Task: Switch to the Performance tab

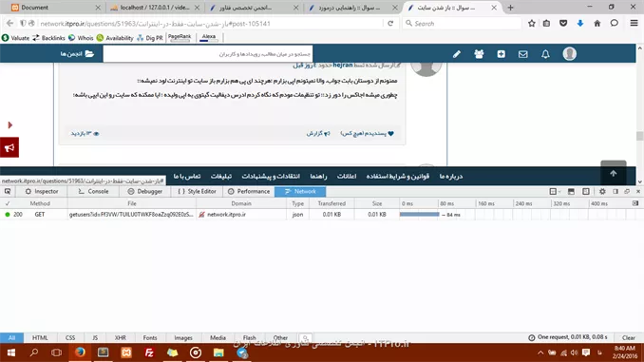Action: [x=249, y=192]
